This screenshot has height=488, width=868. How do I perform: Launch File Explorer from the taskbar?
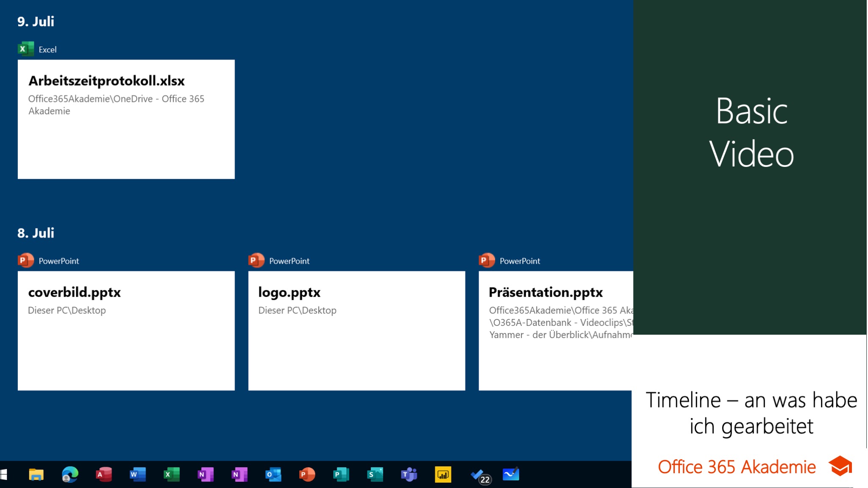[x=36, y=474]
